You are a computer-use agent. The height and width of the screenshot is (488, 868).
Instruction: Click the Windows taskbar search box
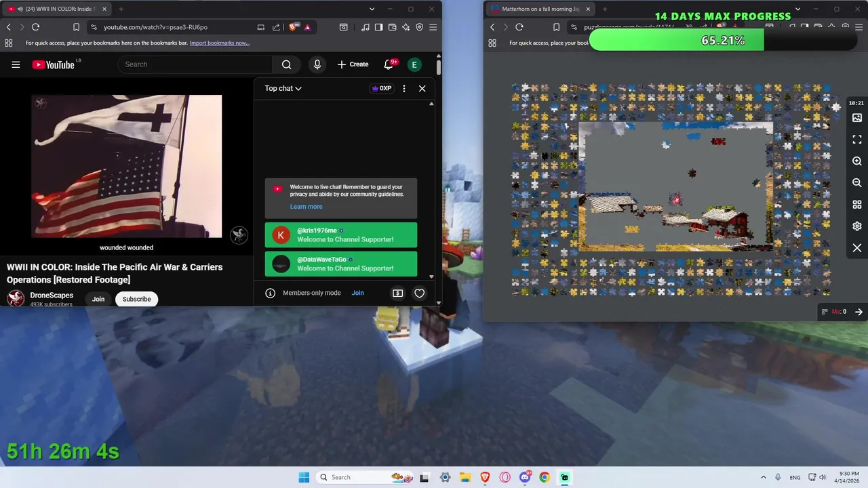tap(363, 477)
